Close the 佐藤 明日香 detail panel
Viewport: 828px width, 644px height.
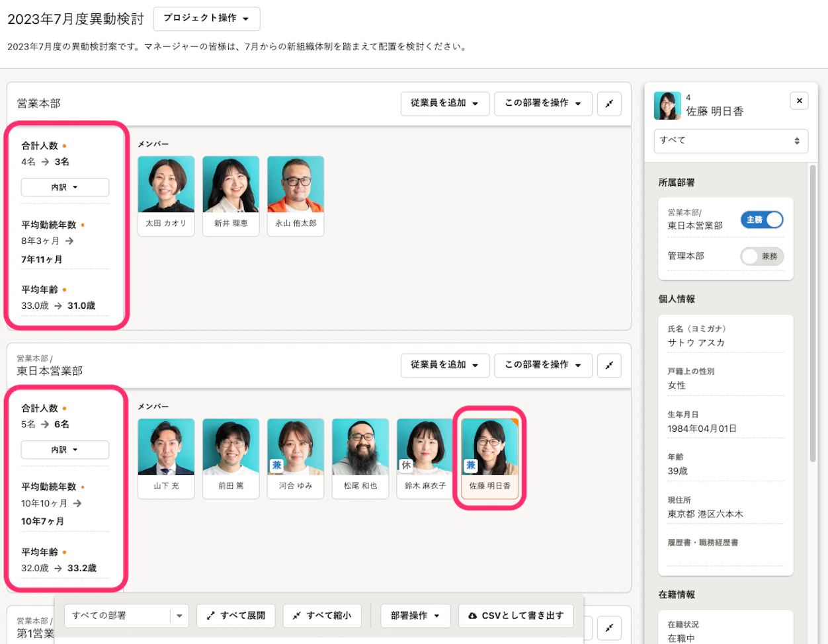coord(799,101)
